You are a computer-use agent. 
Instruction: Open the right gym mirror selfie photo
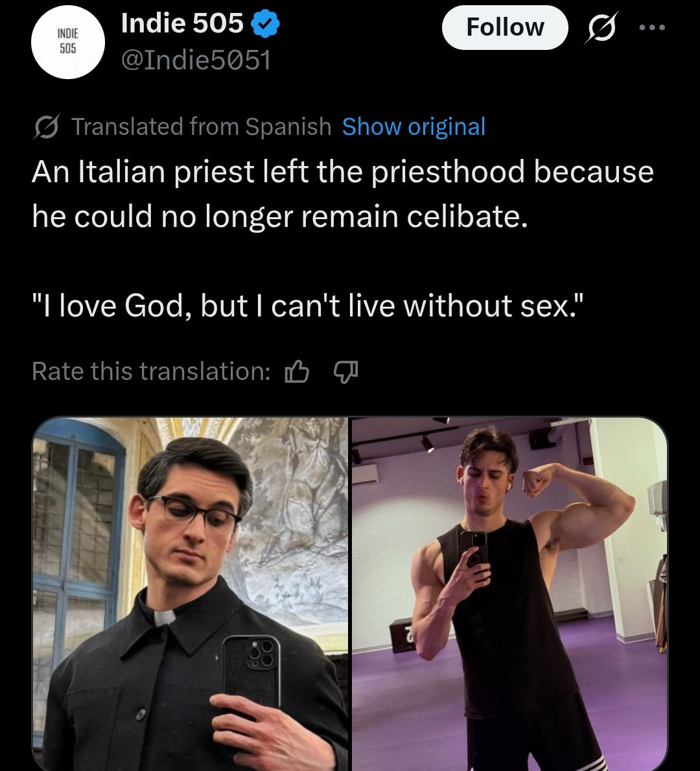pos(509,593)
